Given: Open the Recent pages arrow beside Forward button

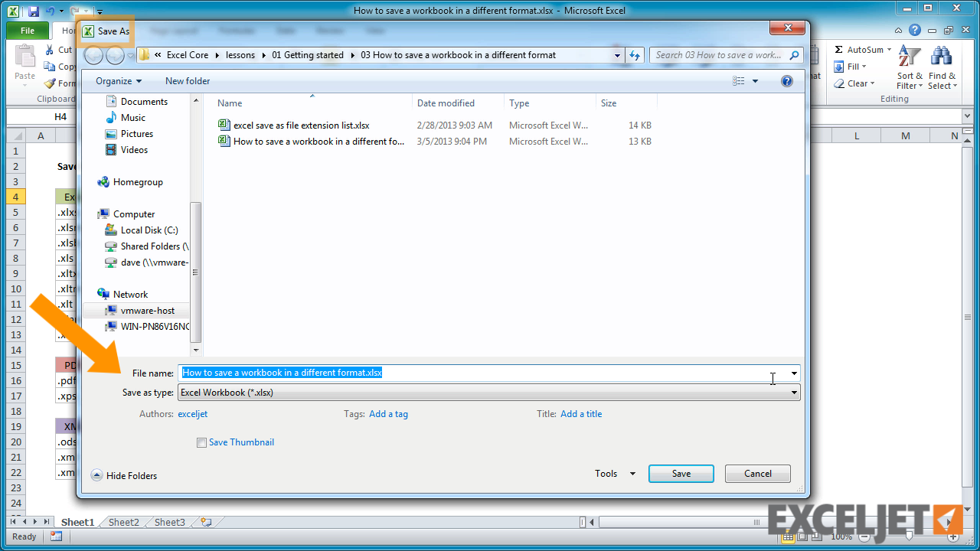Looking at the screenshot, I should [131, 56].
